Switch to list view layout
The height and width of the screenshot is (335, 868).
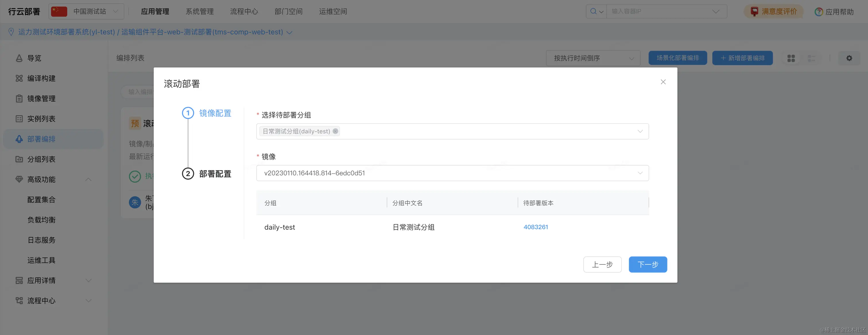(x=811, y=58)
